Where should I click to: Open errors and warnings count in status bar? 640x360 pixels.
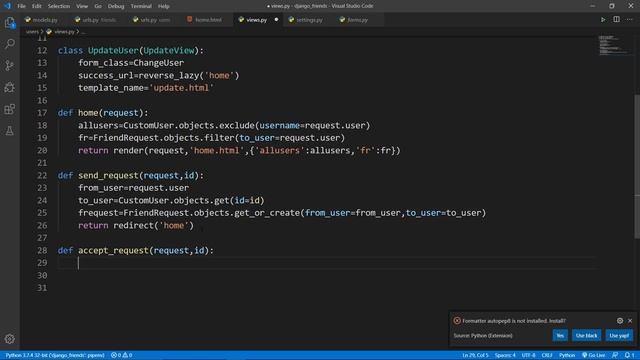coord(122,355)
